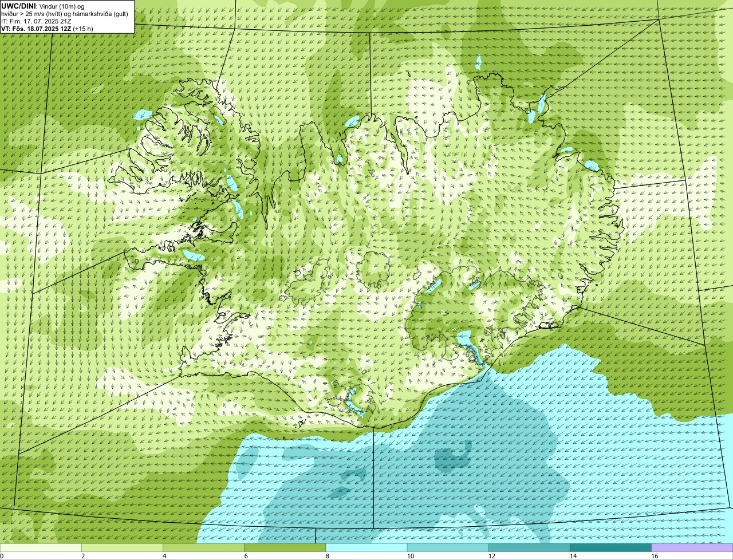Click the legend label '4'
This screenshot has width=733, height=560.
coord(165,556)
